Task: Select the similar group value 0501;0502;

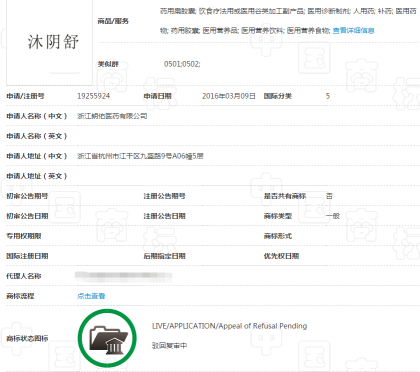Action: tap(182, 64)
